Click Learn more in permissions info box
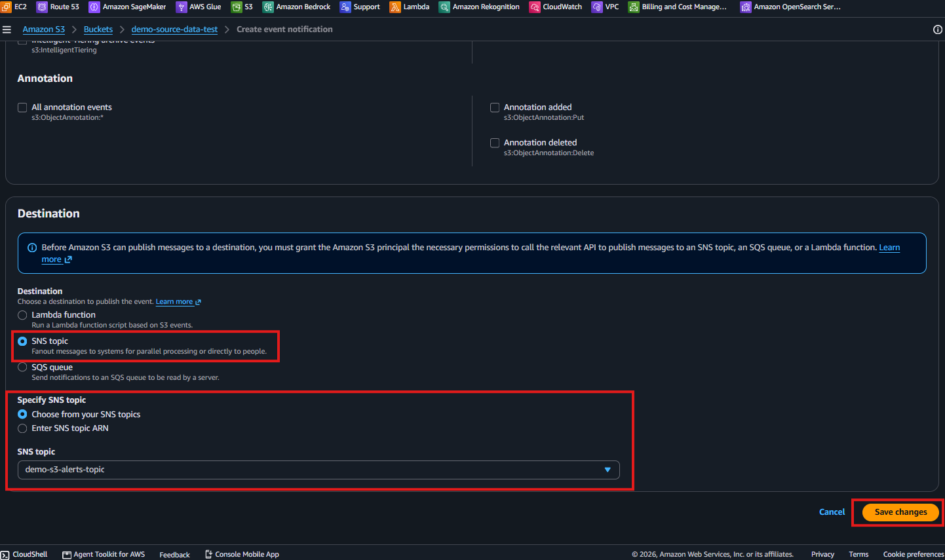 [x=889, y=248]
